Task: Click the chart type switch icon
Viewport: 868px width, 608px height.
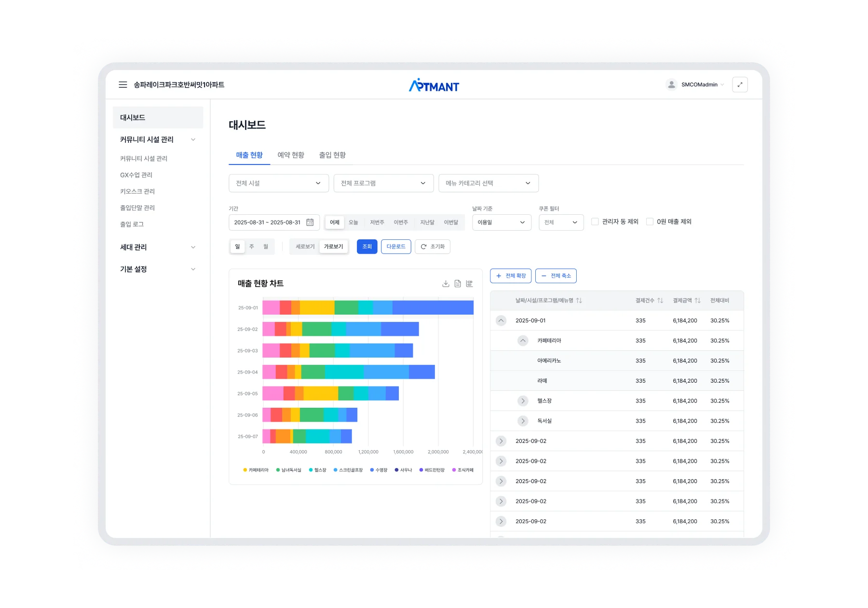Action: [x=469, y=284]
